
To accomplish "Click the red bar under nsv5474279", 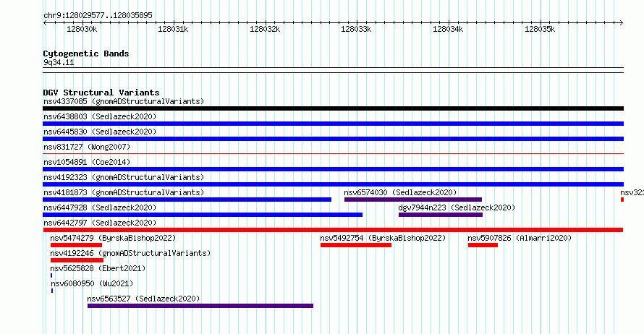I will click(x=77, y=245).
